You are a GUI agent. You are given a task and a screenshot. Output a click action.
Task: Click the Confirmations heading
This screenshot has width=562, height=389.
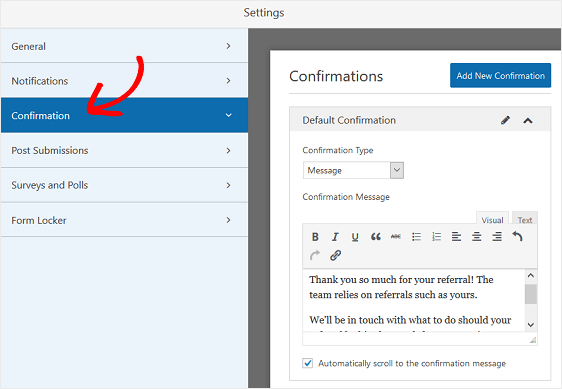point(336,76)
